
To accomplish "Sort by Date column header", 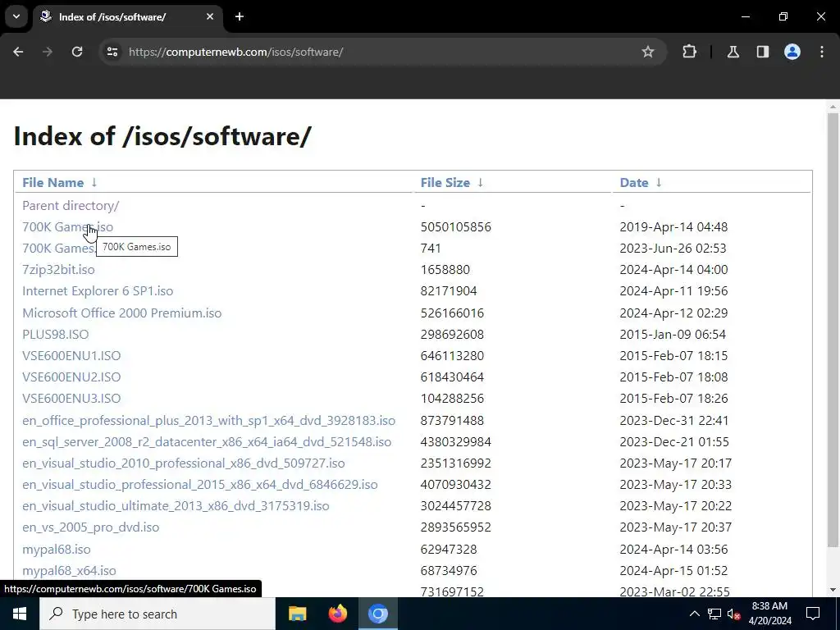I will click(x=634, y=183).
